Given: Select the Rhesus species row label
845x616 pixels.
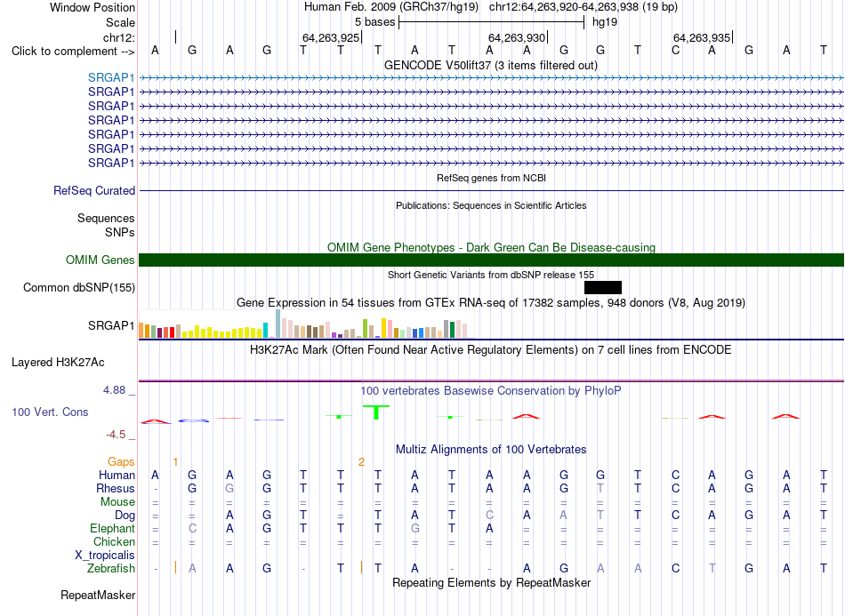Looking at the screenshot, I should 116,488.
